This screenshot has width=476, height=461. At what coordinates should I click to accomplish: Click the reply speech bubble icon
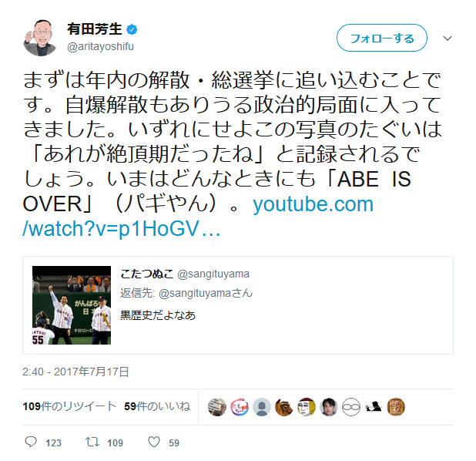coord(31,442)
